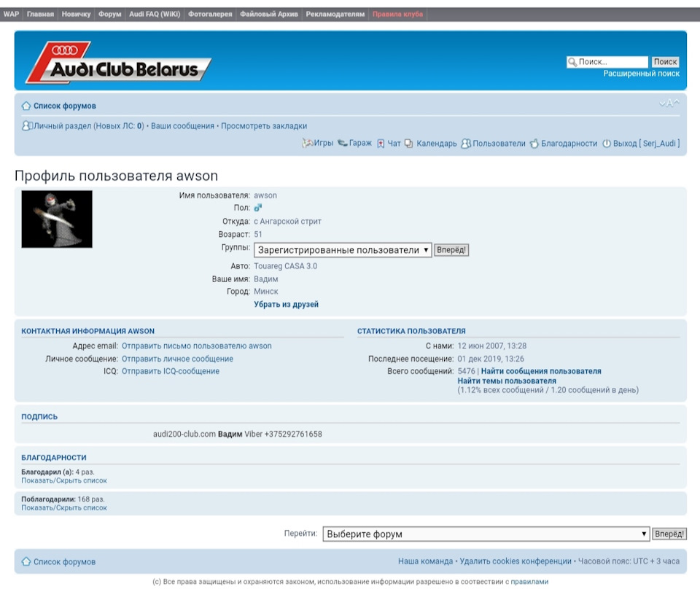Toggle list under Благодарил (а): 4 раз
700x600 pixels.
64,480
